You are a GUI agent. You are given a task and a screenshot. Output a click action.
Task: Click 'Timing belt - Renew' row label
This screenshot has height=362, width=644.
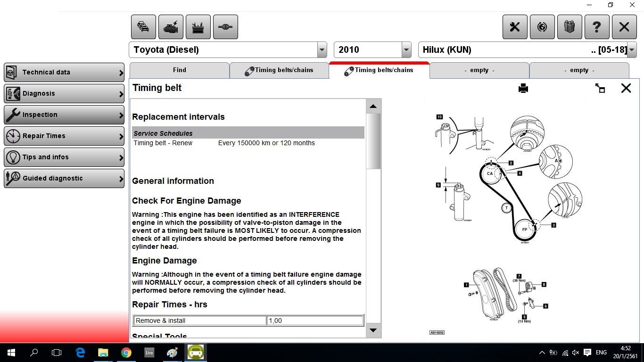pos(163,143)
